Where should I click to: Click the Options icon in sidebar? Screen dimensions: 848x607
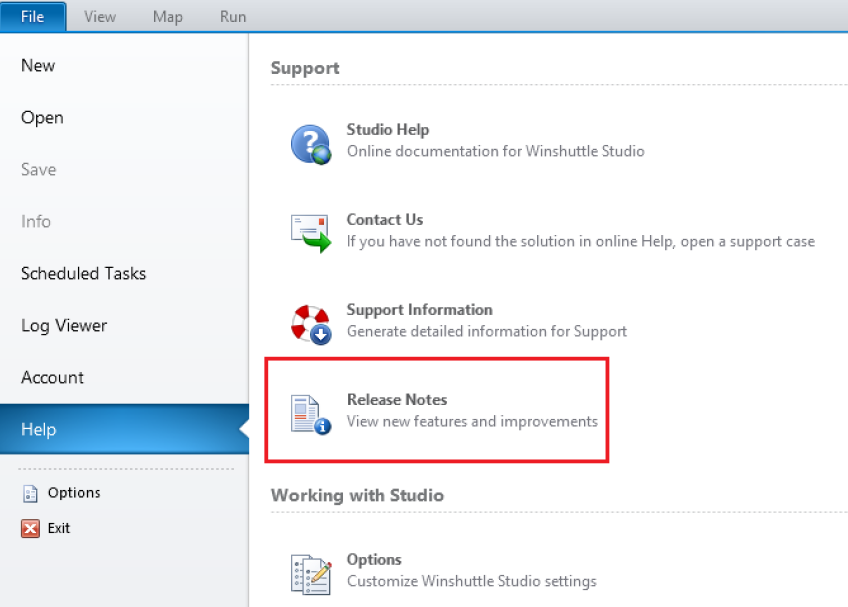pyautogui.click(x=30, y=493)
